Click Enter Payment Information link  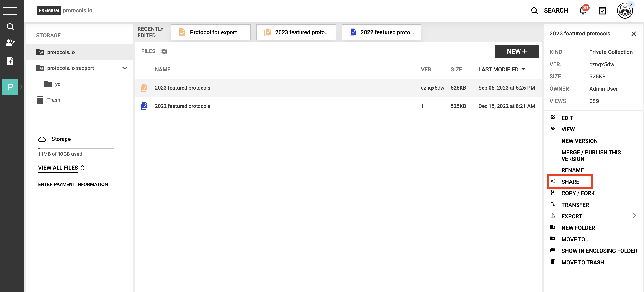tap(73, 185)
